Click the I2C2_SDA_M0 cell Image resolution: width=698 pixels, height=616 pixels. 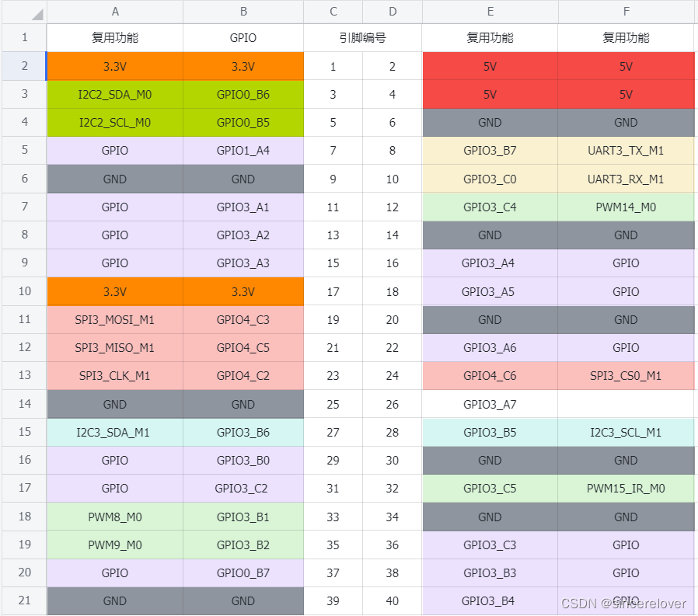coord(115,94)
